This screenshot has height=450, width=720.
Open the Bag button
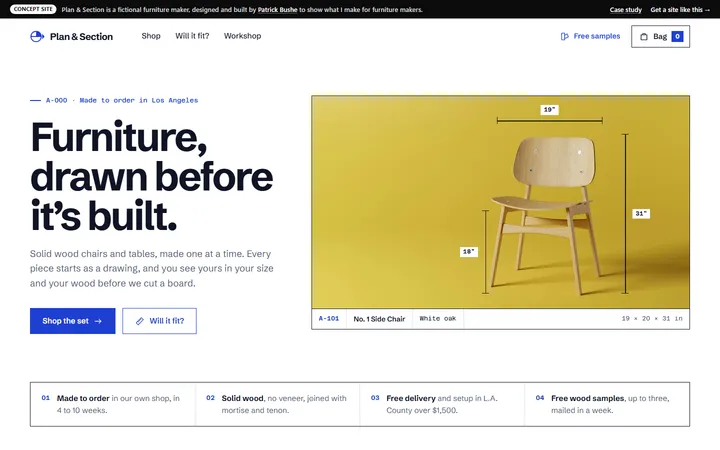pyautogui.click(x=660, y=36)
